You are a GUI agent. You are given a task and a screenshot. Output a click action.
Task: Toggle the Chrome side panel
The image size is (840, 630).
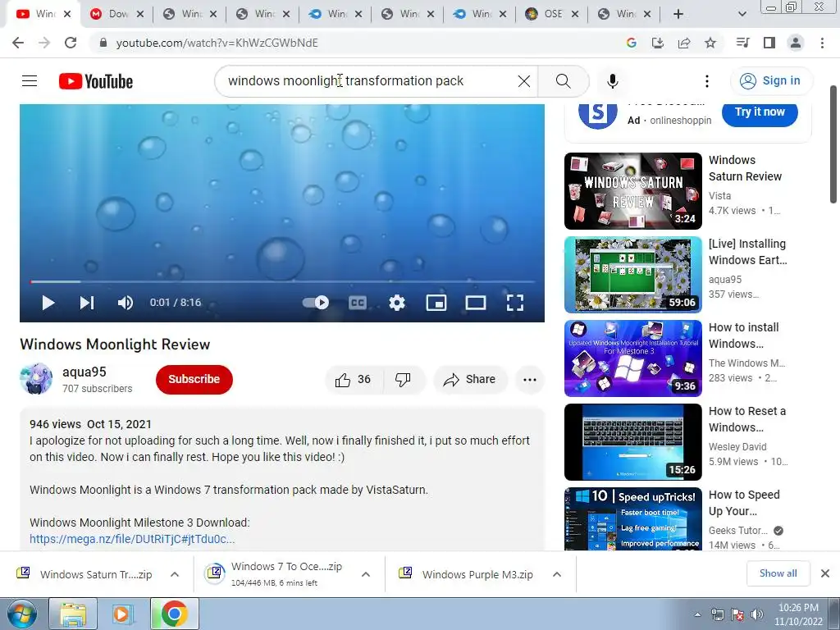coord(769,43)
